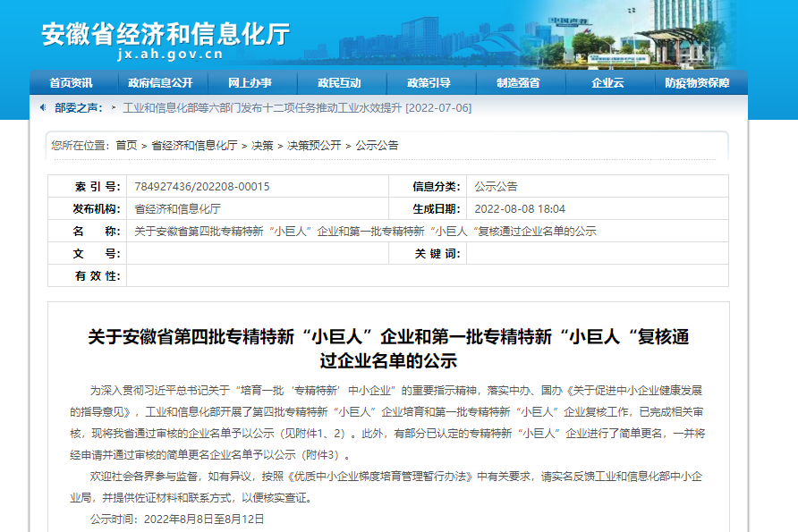798x532 pixels.
Task: Go to 防疫物资保障 in the navigation bar
Action: tap(697, 83)
